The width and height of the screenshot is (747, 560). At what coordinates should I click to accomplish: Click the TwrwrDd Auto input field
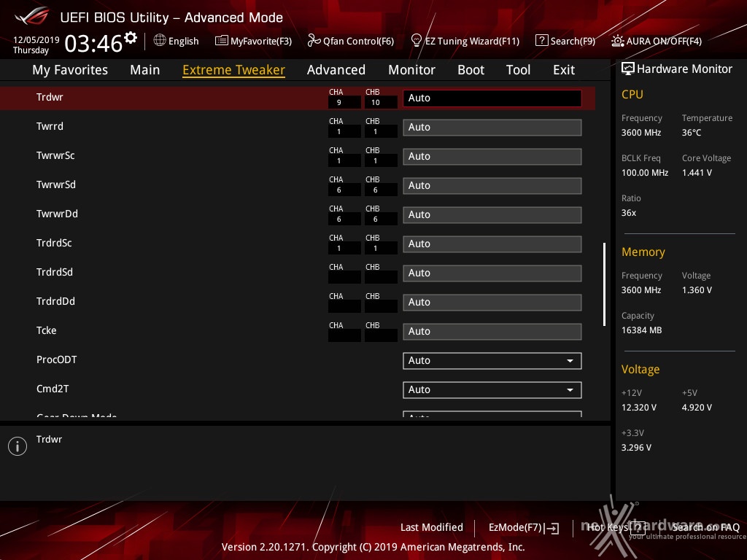click(x=492, y=215)
